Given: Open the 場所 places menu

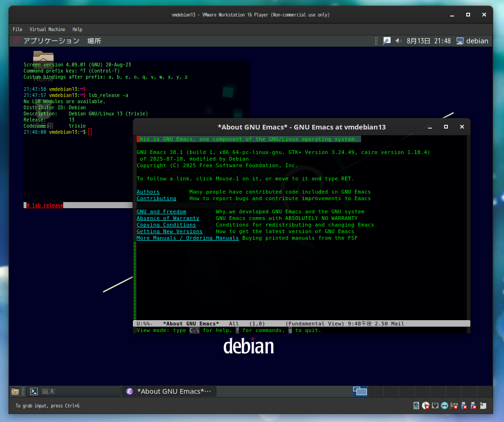Looking at the screenshot, I should pyautogui.click(x=94, y=41).
